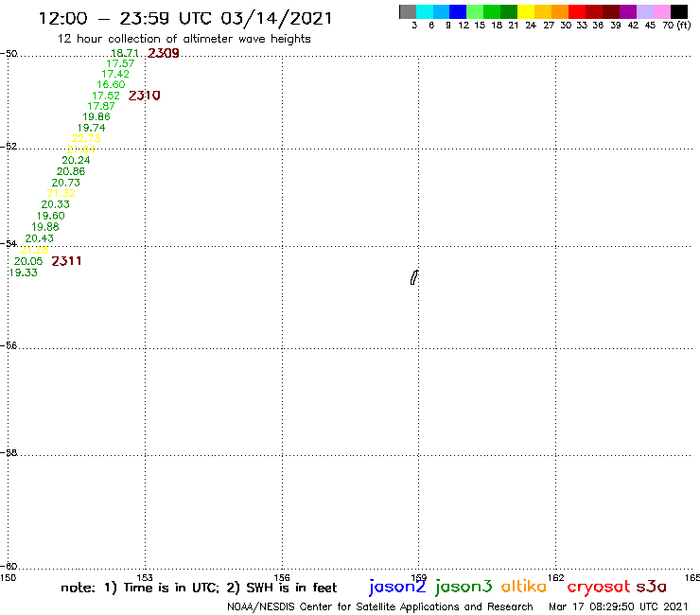The height and width of the screenshot is (615, 700).
Task: Click the -58 latitude axis label
Action: 9,453
